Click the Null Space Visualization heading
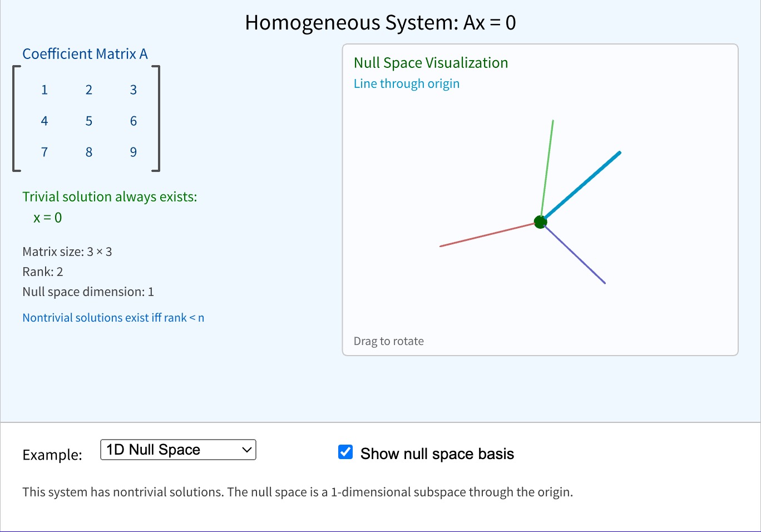 coord(431,62)
